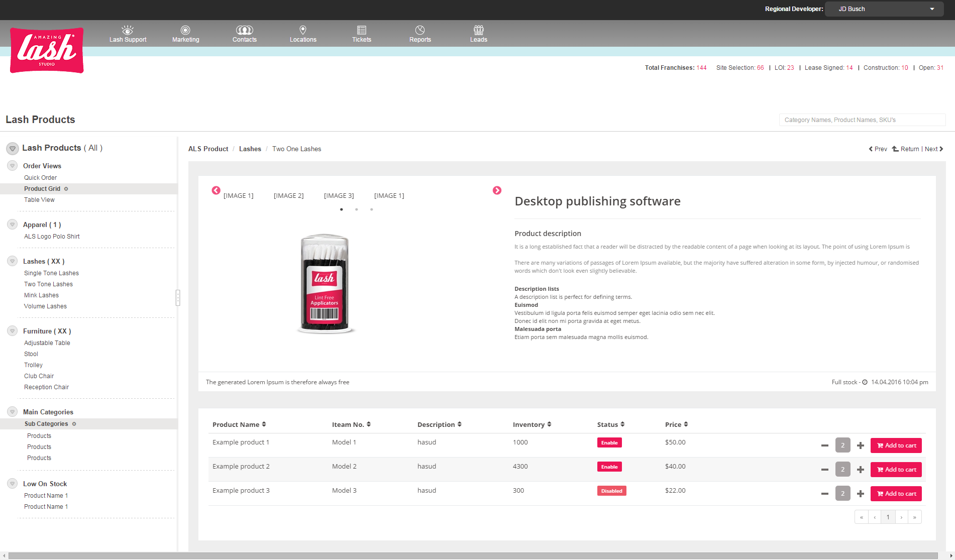Collapse the Low On Stock section
Viewport: 955px width, 560px height.
click(x=13, y=484)
